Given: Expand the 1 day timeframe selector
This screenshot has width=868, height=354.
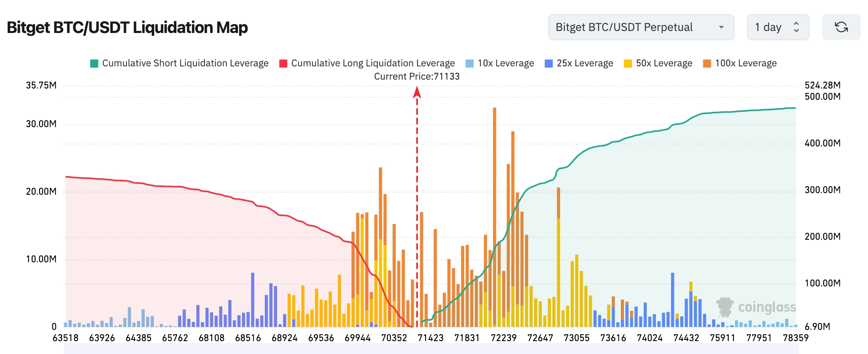Looking at the screenshot, I should 777,27.
